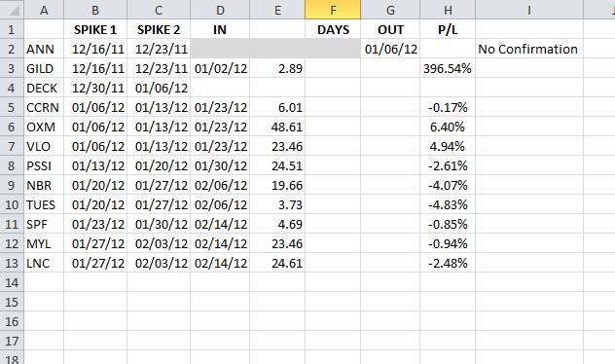
Task: Select LNC's -2.48% cell
Action: 448,263
